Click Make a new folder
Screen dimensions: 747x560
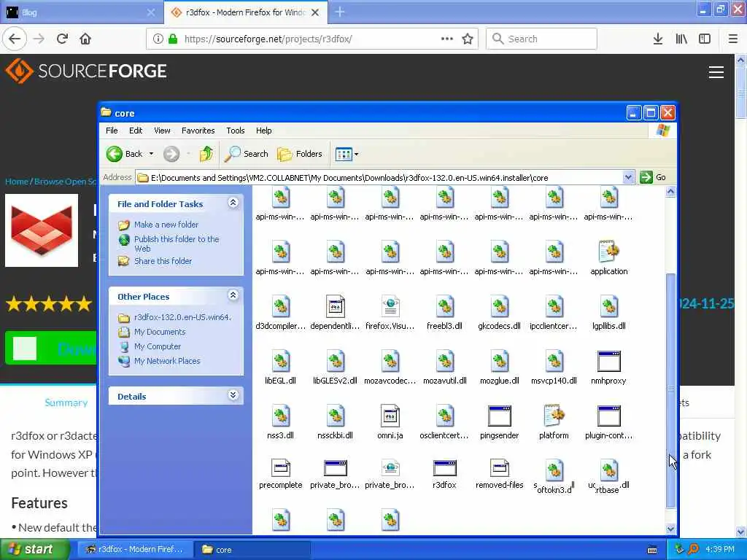click(x=166, y=225)
